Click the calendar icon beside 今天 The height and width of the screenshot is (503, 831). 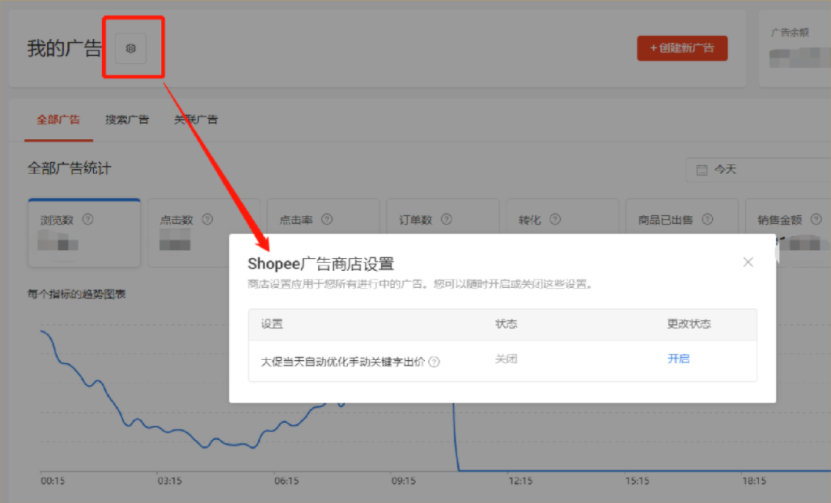702,170
